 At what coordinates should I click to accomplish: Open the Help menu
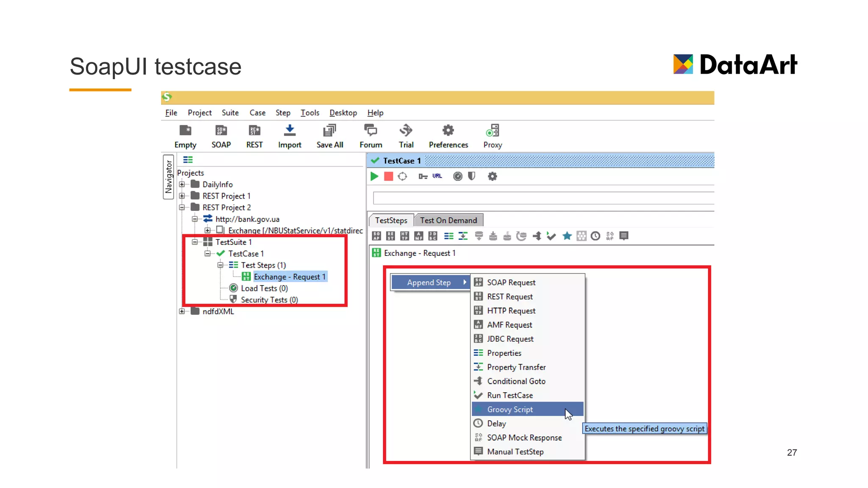point(375,113)
